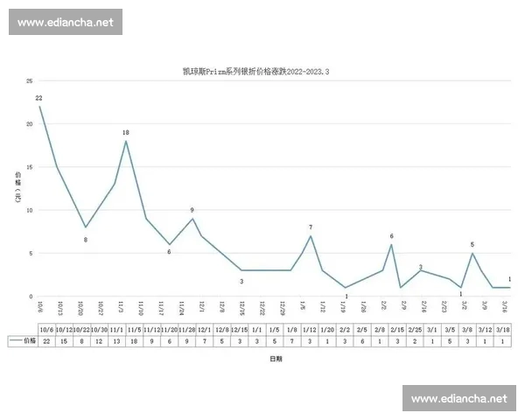525x420 pixels.
Task: Select the 11/12 date cell in the table
Action: 151,330
